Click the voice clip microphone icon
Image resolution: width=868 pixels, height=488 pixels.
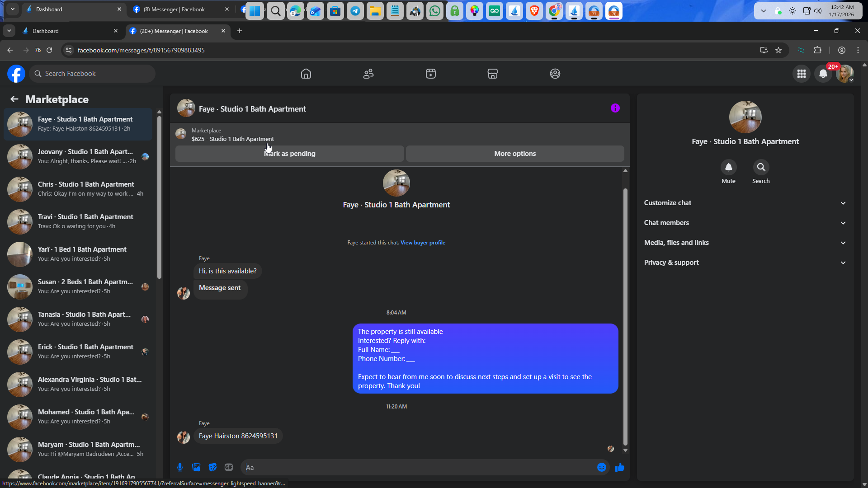[180, 467]
